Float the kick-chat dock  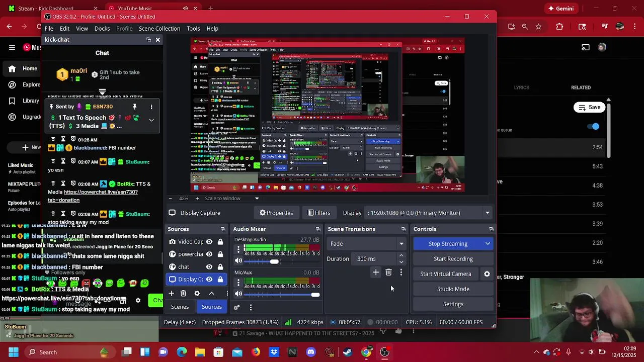[148, 40]
